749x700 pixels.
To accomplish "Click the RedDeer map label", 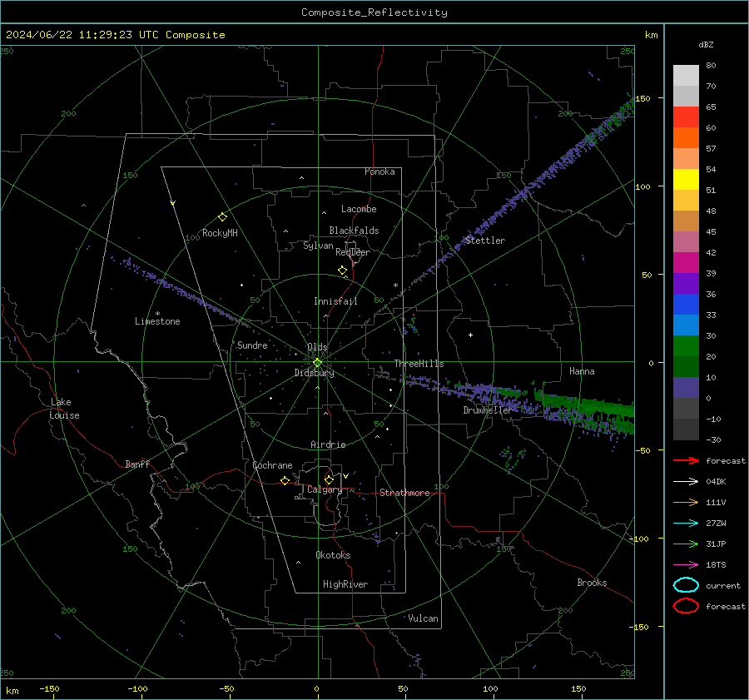I will click(353, 252).
